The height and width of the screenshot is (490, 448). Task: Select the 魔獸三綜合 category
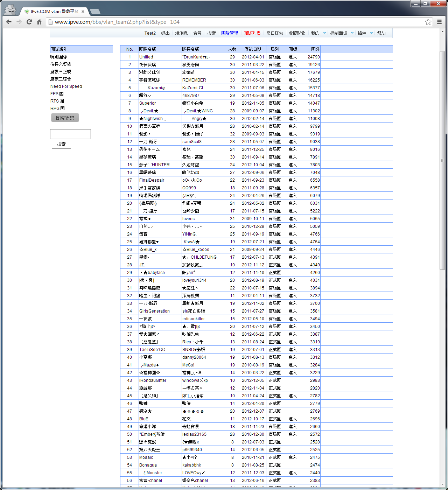click(x=61, y=79)
